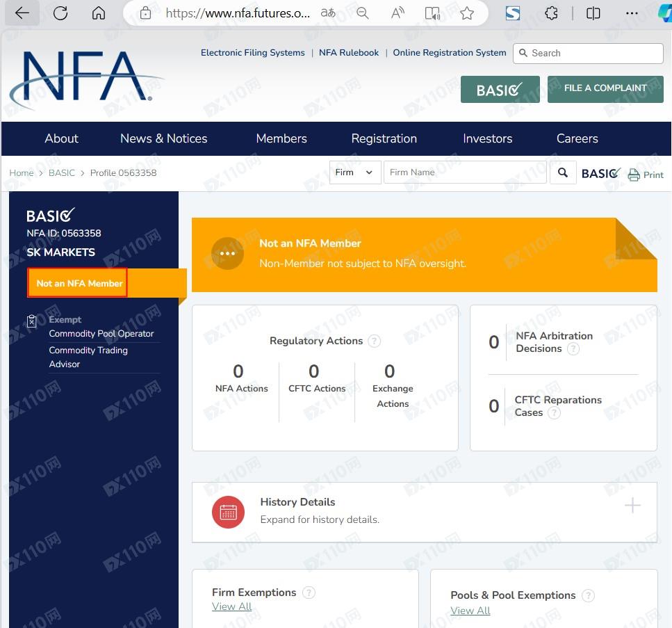The height and width of the screenshot is (628, 672).
Task: Open Regulatory Actions help icon
Action: 374,341
